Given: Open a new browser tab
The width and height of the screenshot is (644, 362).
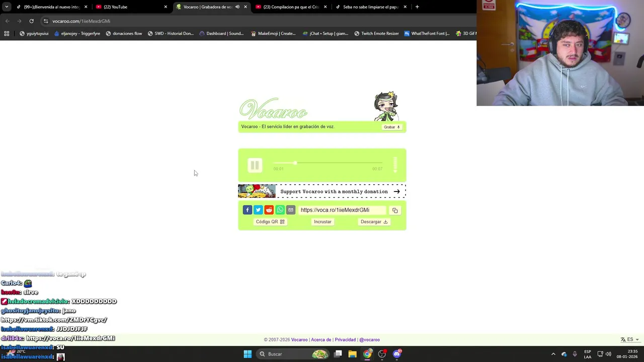Looking at the screenshot, I should tap(417, 7).
